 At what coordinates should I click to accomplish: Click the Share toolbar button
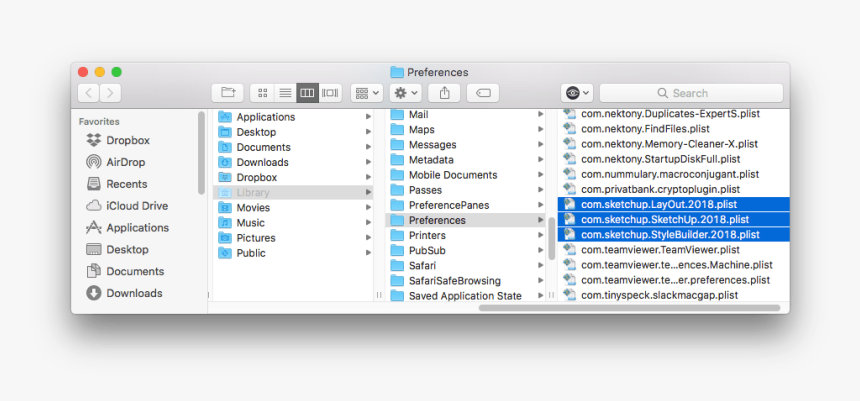pyautogui.click(x=444, y=93)
